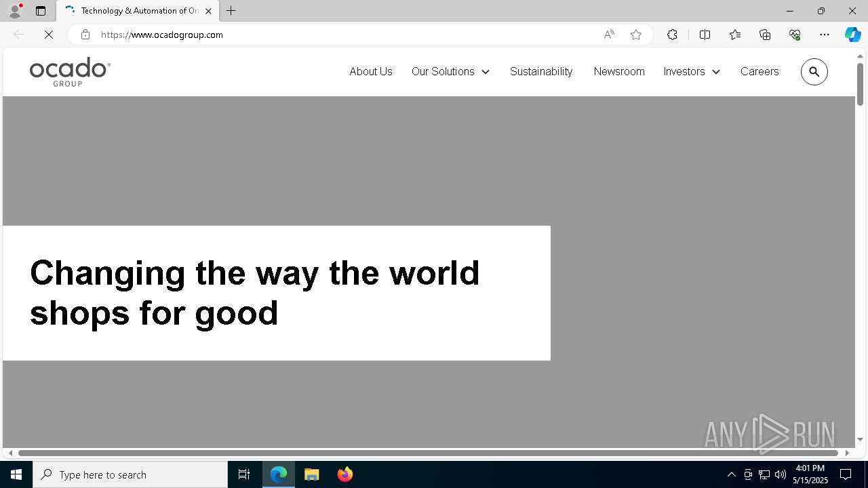Open the Extensions icon

coord(672,35)
